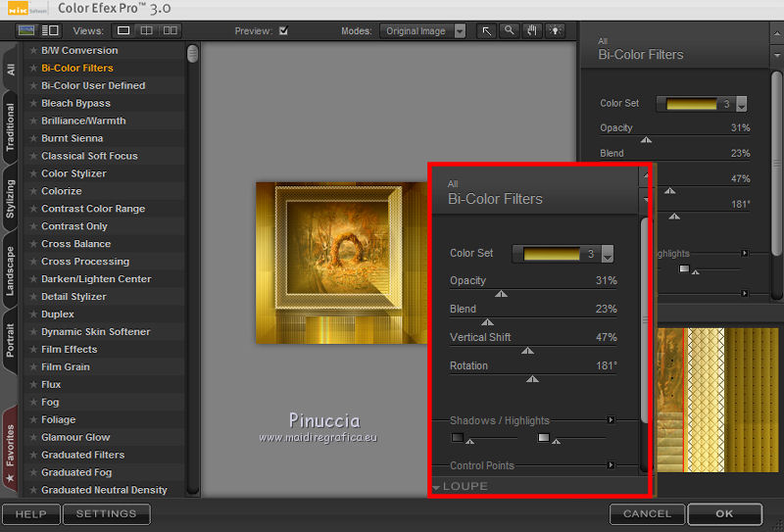Switch to the Traditional category tab
The image size is (784, 532).
(x=10, y=127)
